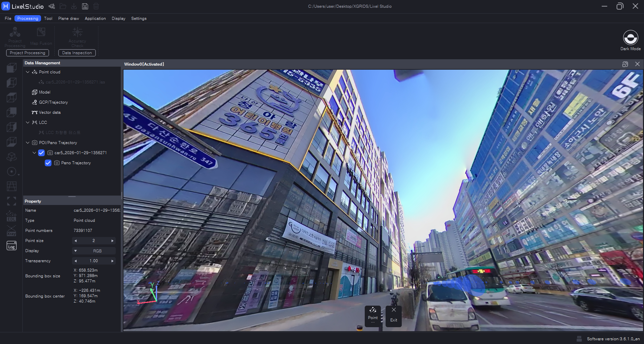Screen dimensions: 644x344
Task: Collapse the LCC tree node
Action: (28, 123)
